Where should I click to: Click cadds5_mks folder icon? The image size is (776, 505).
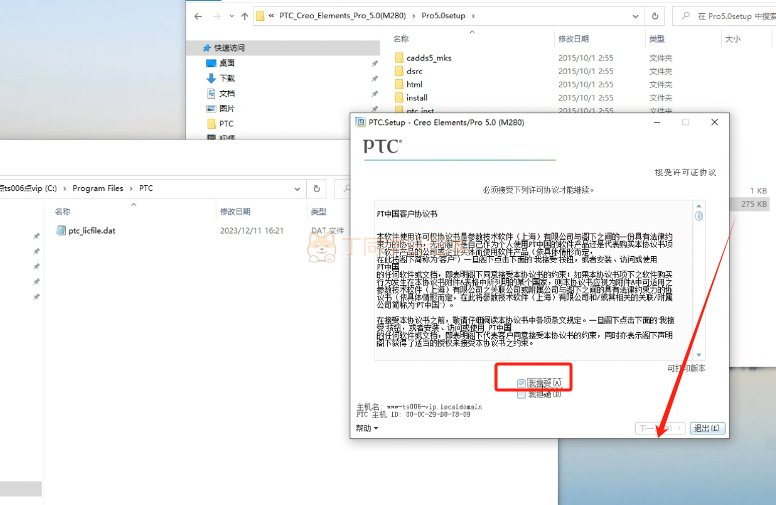tap(399, 58)
